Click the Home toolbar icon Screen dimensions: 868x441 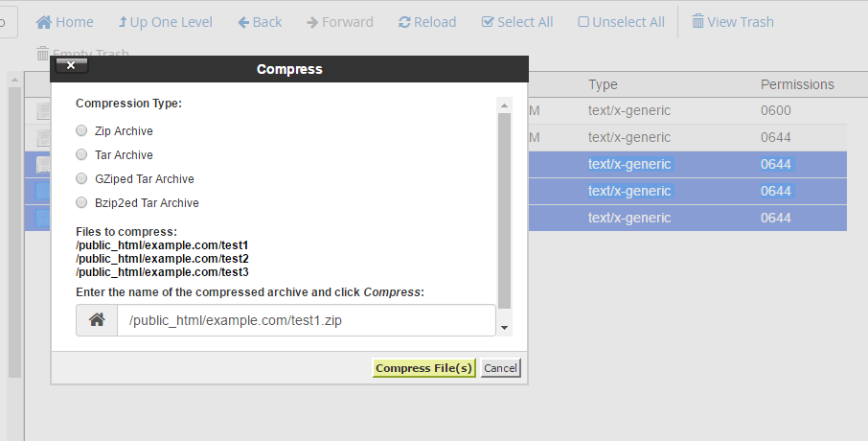pos(64,22)
